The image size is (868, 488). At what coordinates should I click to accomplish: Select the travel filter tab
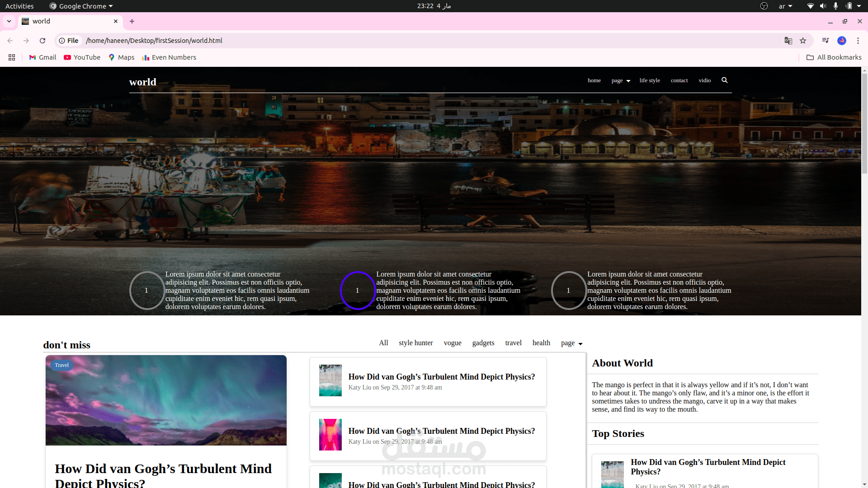point(514,343)
